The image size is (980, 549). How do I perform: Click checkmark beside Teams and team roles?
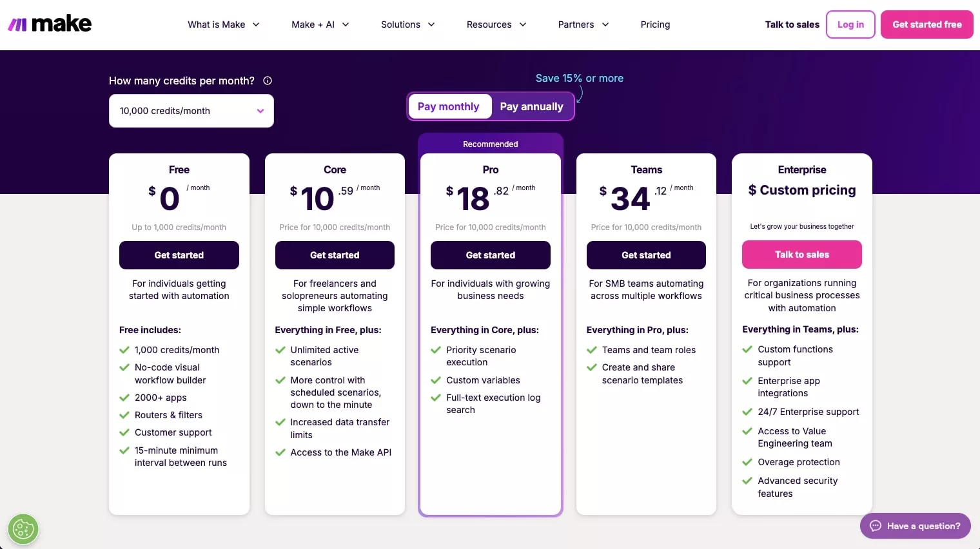click(x=592, y=350)
